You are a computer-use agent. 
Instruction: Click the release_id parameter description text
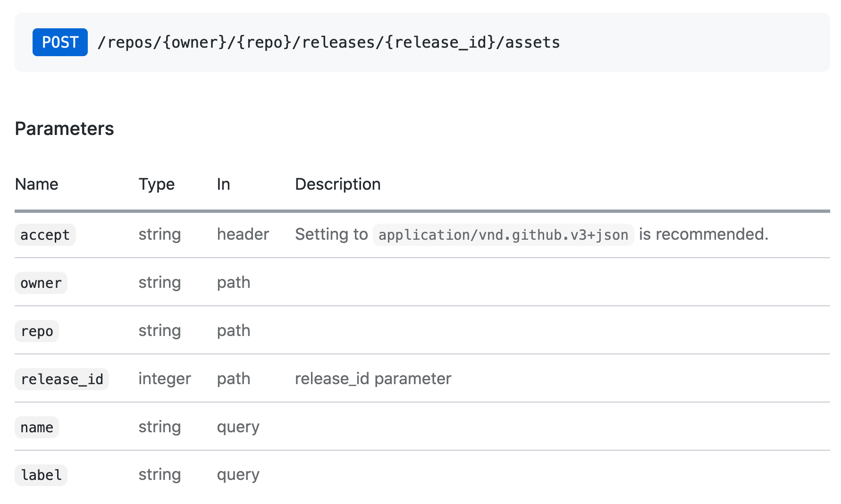point(372,378)
